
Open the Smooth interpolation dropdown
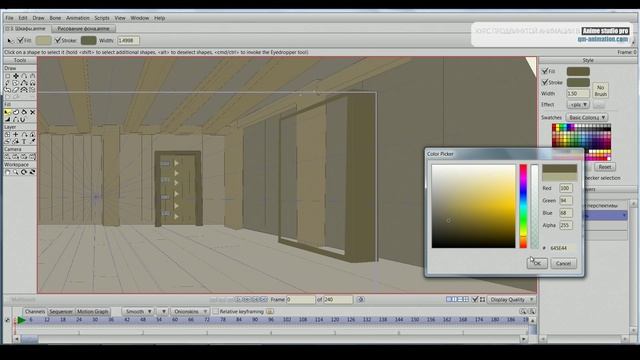tap(138, 311)
